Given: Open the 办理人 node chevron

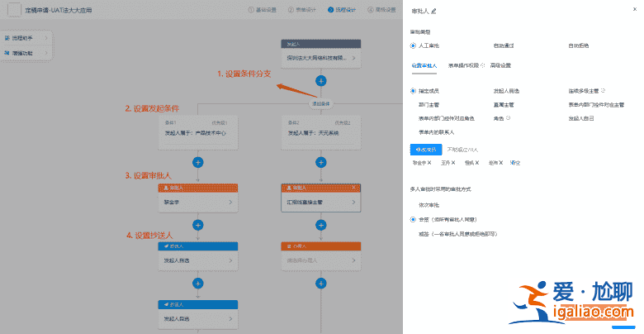Looking at the screenshot, I should click(353, 260).
